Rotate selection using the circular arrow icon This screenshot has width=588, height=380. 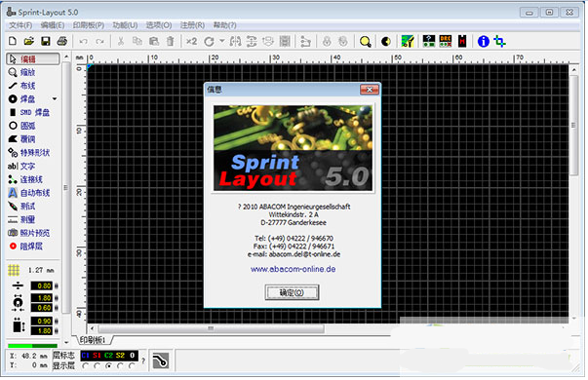point(210,41)
